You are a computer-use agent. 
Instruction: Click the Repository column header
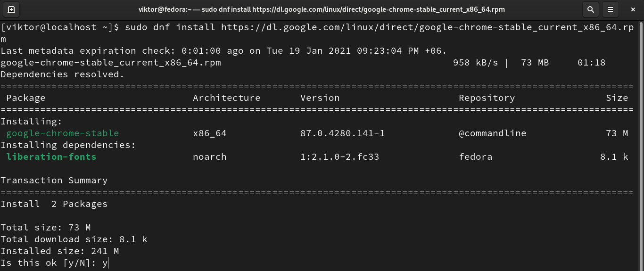(x=487, y=98)
